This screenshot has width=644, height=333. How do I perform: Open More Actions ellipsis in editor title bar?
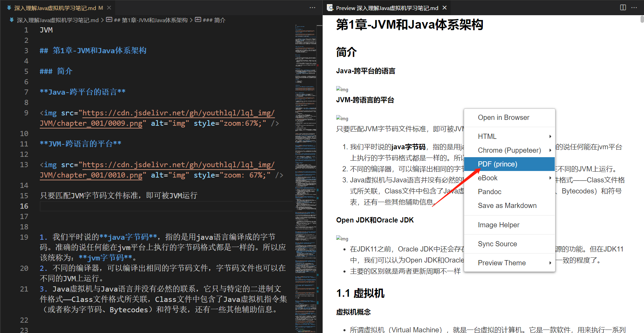(312, 7)
